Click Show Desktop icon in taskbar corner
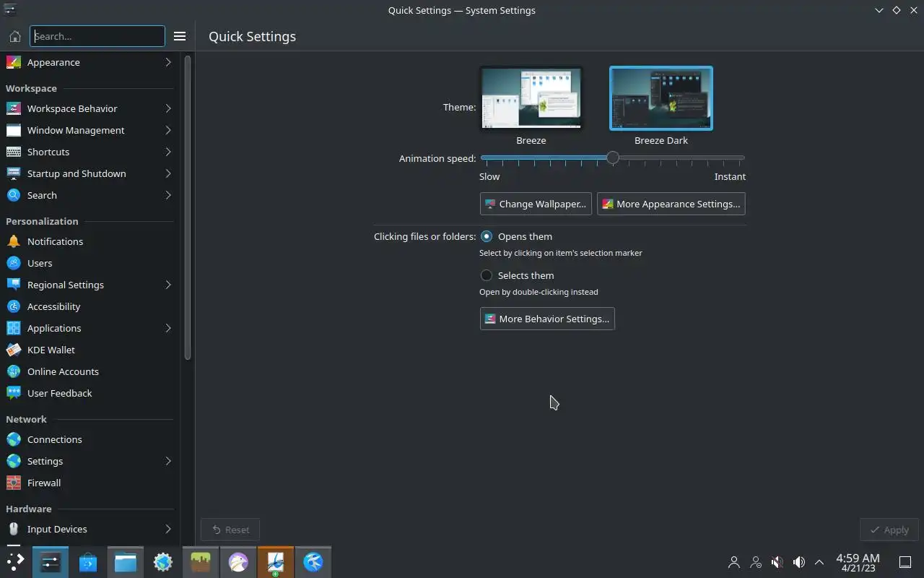Viewport: 924px width, 578px height. click(905, 561)
